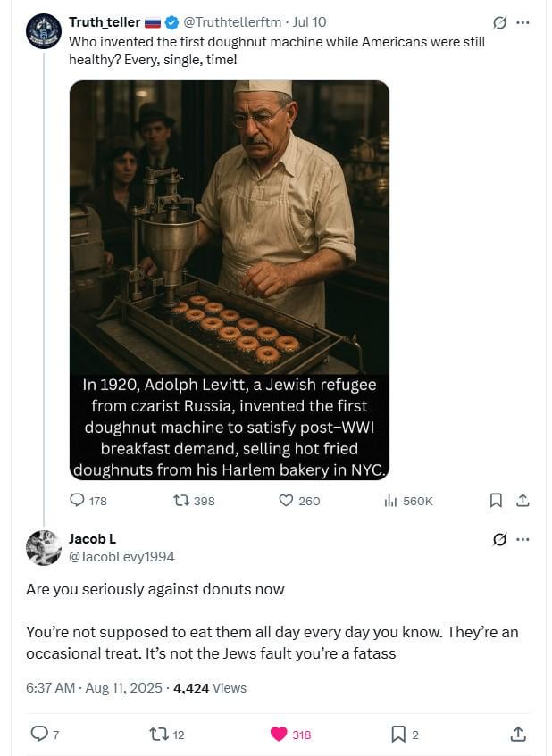Open the doughnut machine image
The width and height of the screenshot is (552, 756).
coord(230,280)
